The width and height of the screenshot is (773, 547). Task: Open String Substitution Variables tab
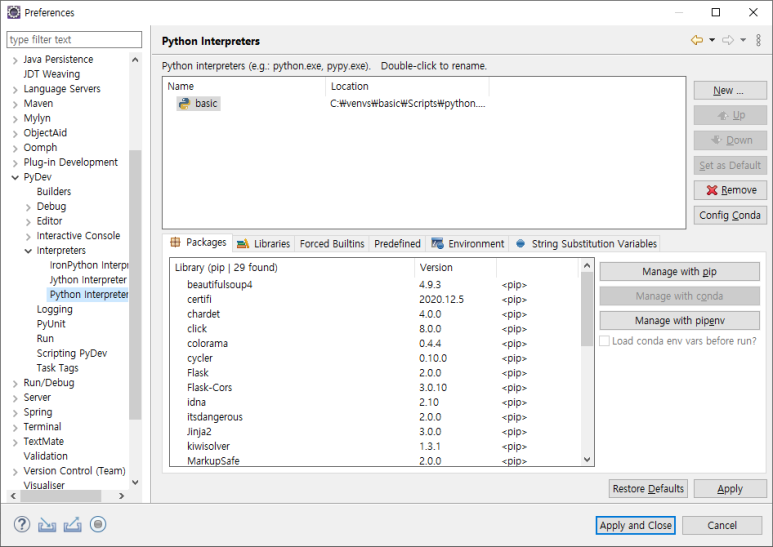(586, 244)
